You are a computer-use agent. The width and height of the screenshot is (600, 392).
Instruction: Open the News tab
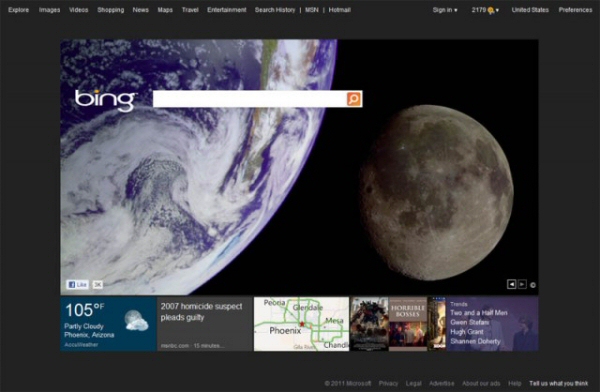click(140, 10)
